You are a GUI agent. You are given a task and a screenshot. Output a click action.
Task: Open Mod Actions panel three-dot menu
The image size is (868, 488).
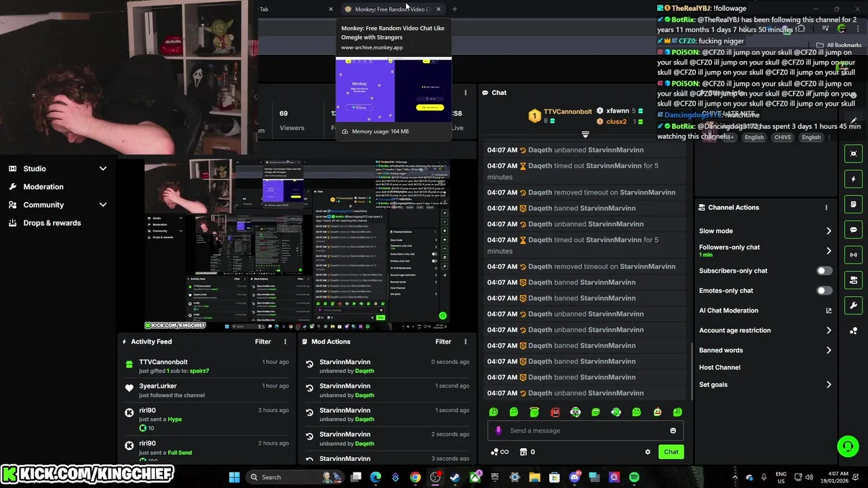click(x=465, y=342)
